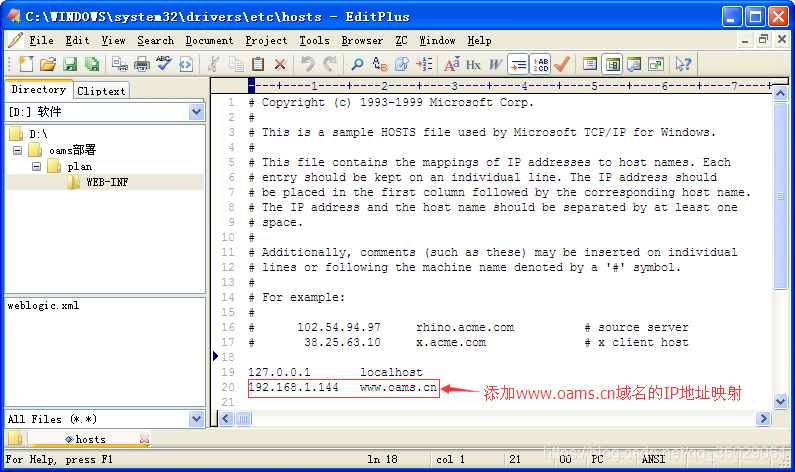
Task: Open the ZC menu
Action: point(401,40)
